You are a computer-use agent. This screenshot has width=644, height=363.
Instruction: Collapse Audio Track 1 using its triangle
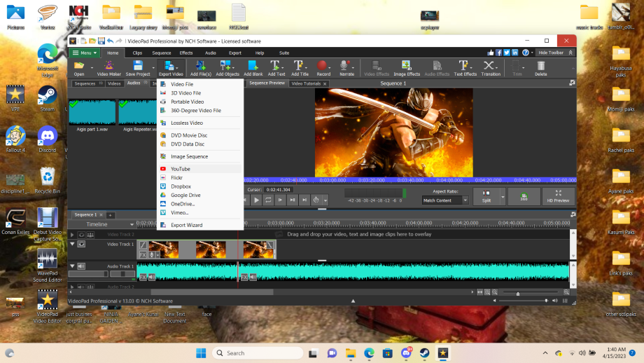coord(72,266)
